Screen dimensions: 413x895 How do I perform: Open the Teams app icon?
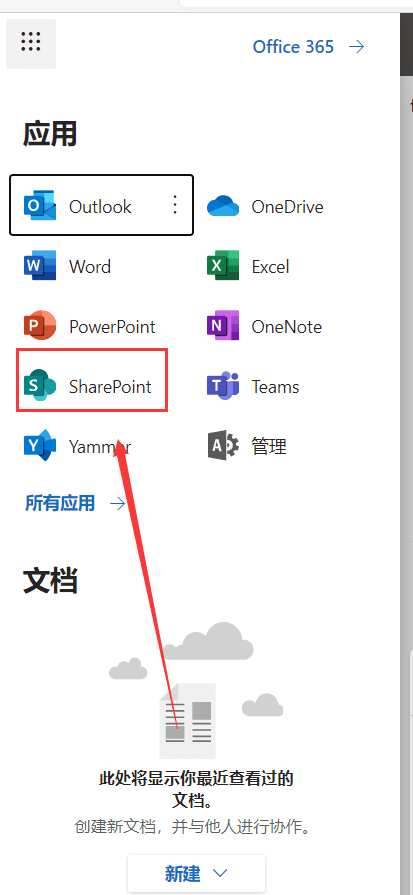click(222, 386)
